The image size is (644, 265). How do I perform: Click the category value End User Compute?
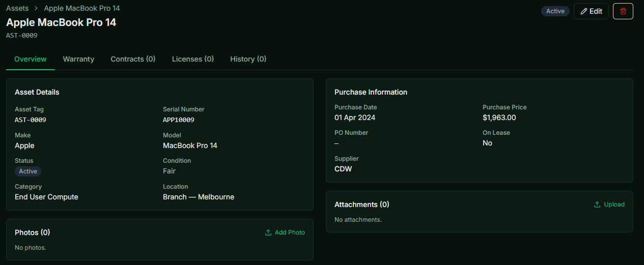[46, 197]
